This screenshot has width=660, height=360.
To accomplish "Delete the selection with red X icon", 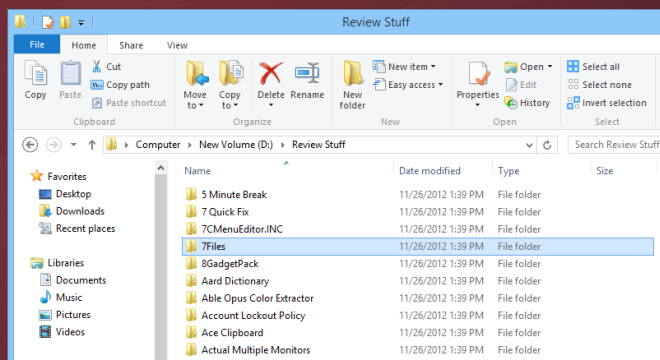I will click(x=271, y=73).
